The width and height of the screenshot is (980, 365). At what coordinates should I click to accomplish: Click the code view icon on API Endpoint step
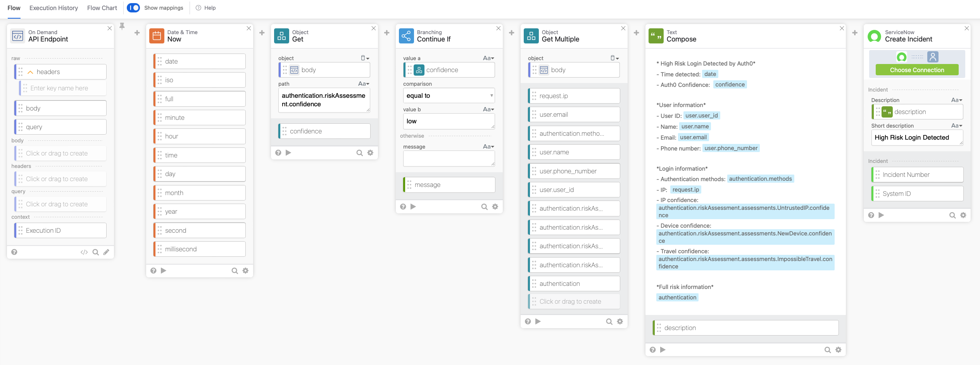click(84, 252)
